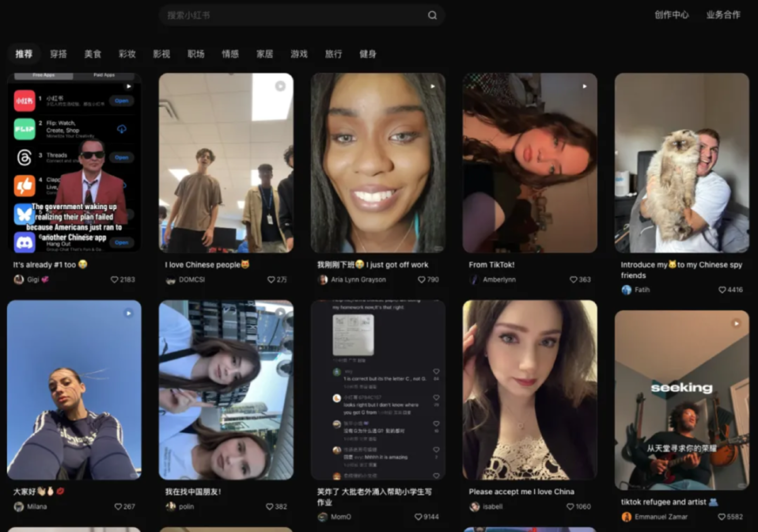Like the 'tiktok refugee and artist' post
Viewport: 758px width, 532px height.
[722, 517]
